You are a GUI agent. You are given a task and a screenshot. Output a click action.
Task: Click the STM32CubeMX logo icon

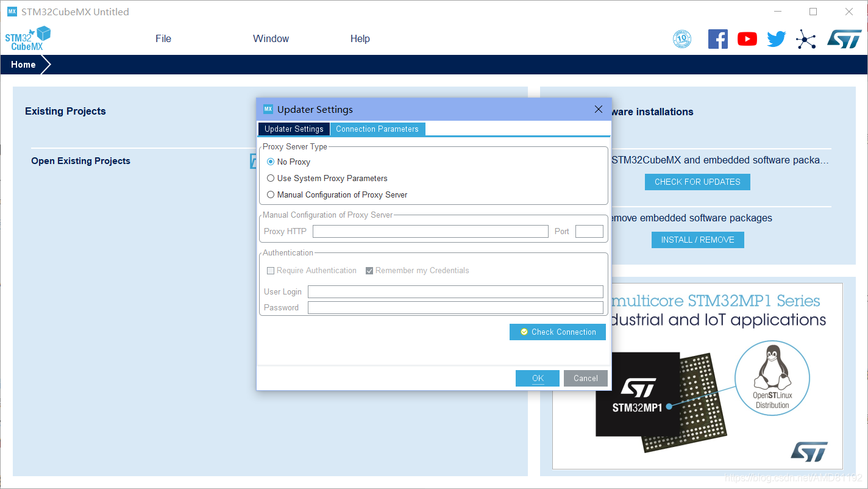point(28,38)
